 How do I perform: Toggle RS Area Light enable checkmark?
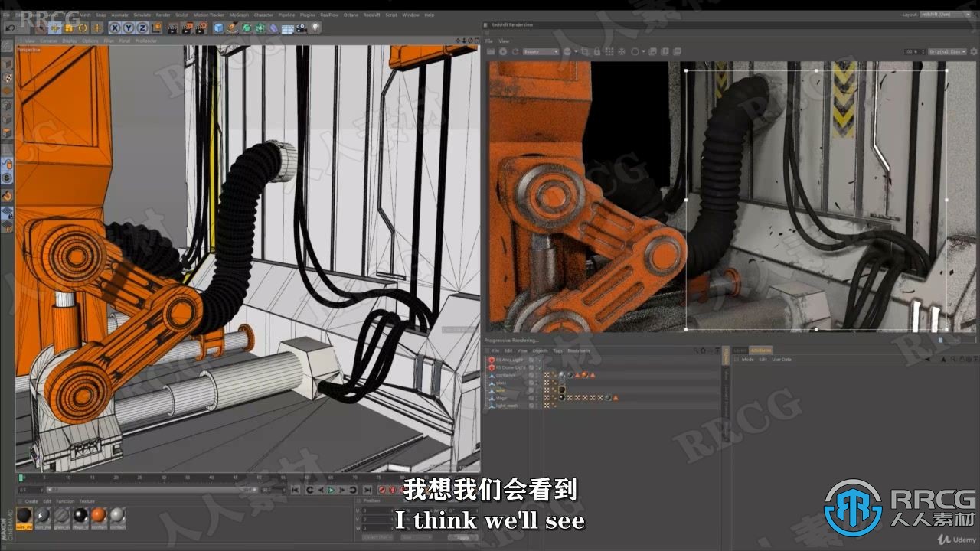tap(538, 360)
